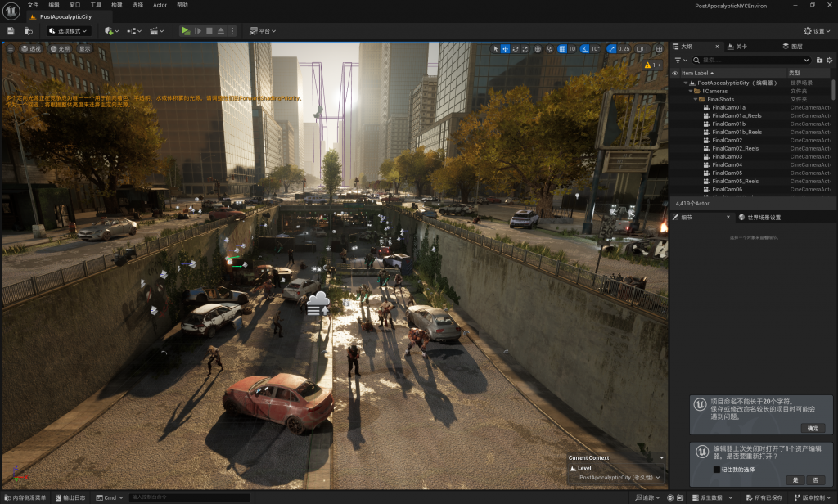The image size is (838, 504).
Task: Focus the outliner search field
Action: click(x=751, y=60)
